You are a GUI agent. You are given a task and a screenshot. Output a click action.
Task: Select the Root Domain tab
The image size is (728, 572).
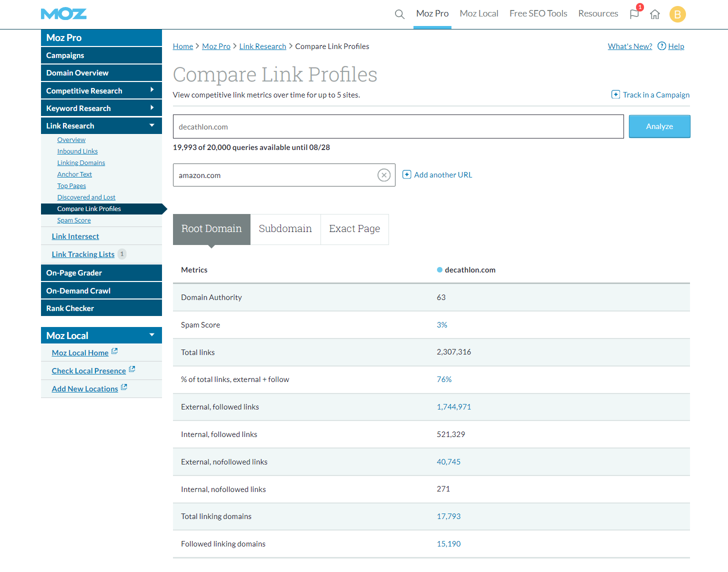pyautogui.click(x=211, y=229)
